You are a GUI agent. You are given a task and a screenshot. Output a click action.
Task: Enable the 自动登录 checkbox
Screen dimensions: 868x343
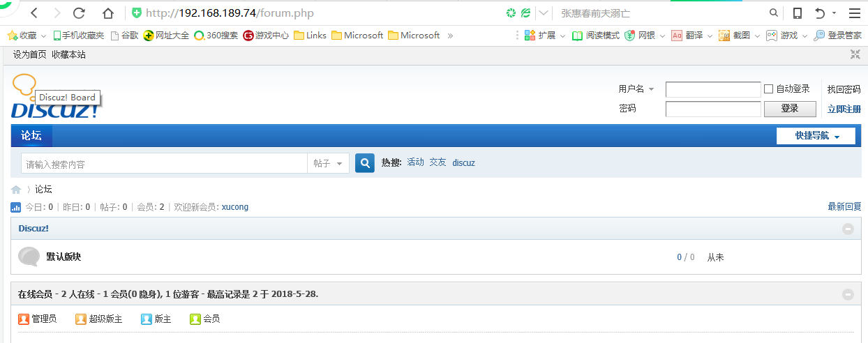[x=769, y=89]
